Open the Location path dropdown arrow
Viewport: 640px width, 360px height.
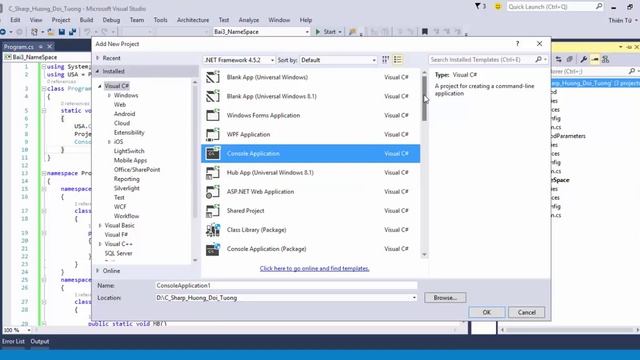414,298
